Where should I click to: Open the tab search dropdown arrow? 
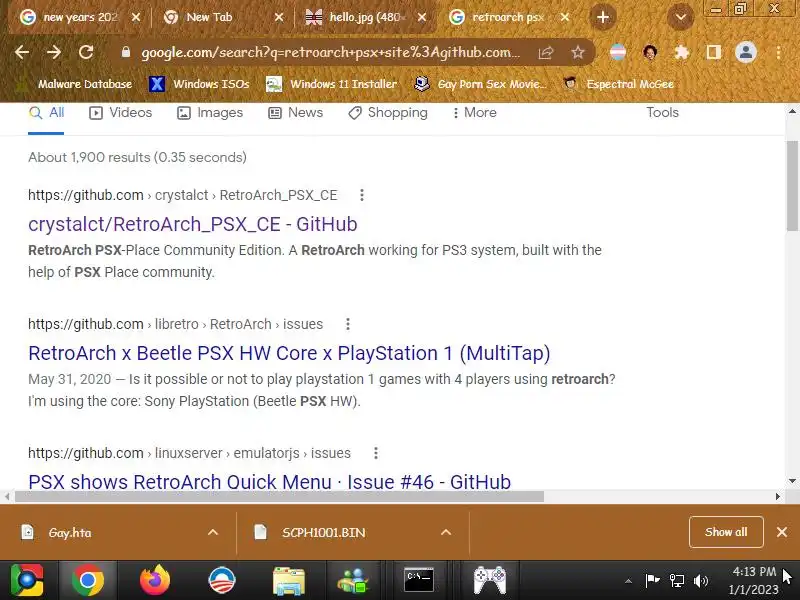coord(681,17)
